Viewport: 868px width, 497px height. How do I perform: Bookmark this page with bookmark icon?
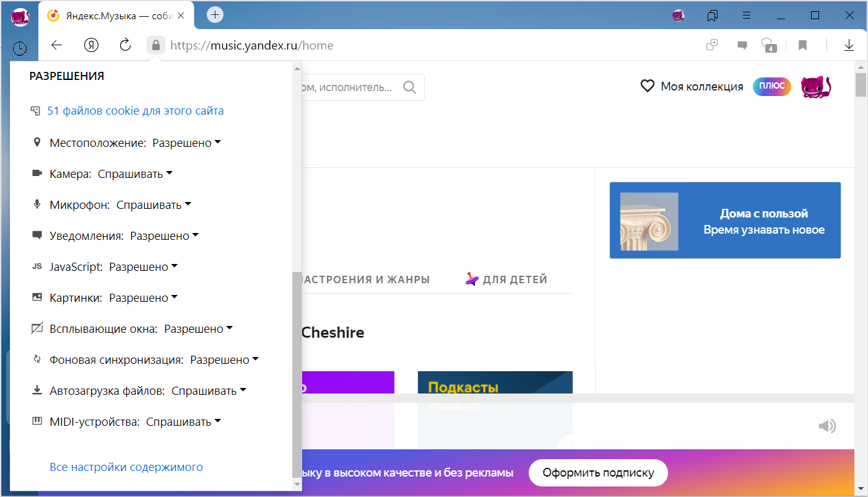click(x=802, y=45)
